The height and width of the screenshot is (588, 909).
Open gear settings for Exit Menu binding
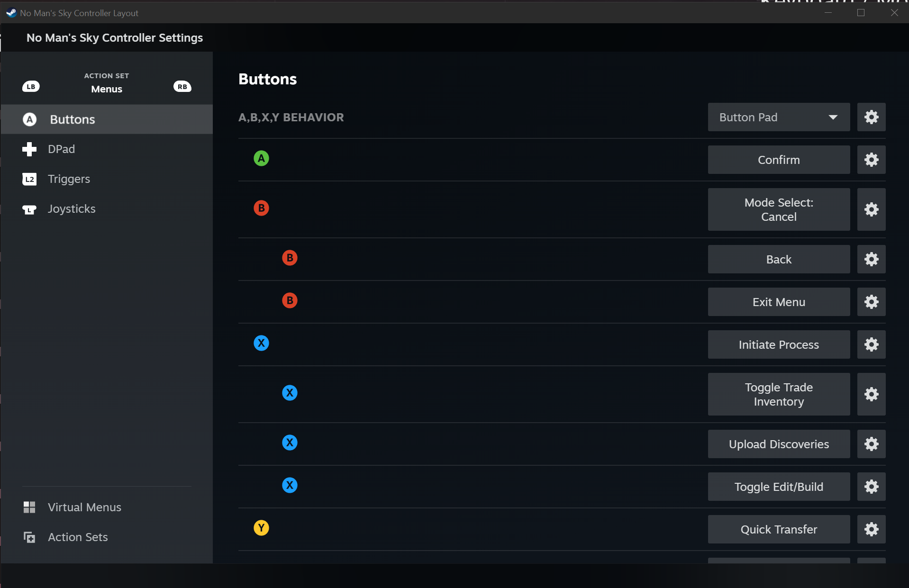pyautogui.click(x=871, y=302)
